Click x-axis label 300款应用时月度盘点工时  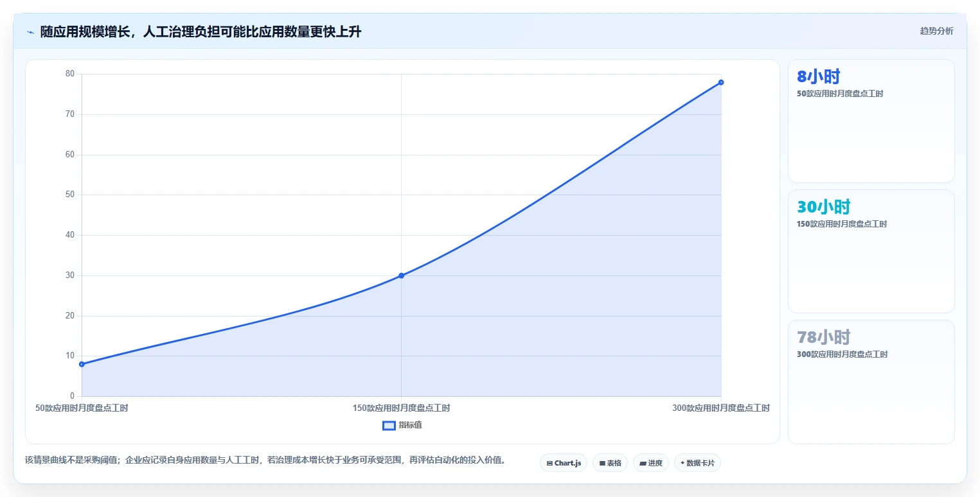[x=721, y=408]
